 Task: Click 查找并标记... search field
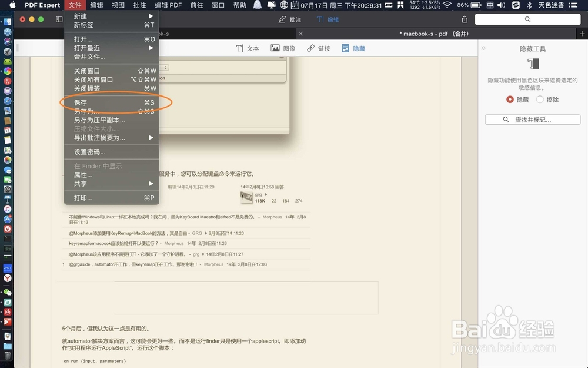click(x=533, y=120)
